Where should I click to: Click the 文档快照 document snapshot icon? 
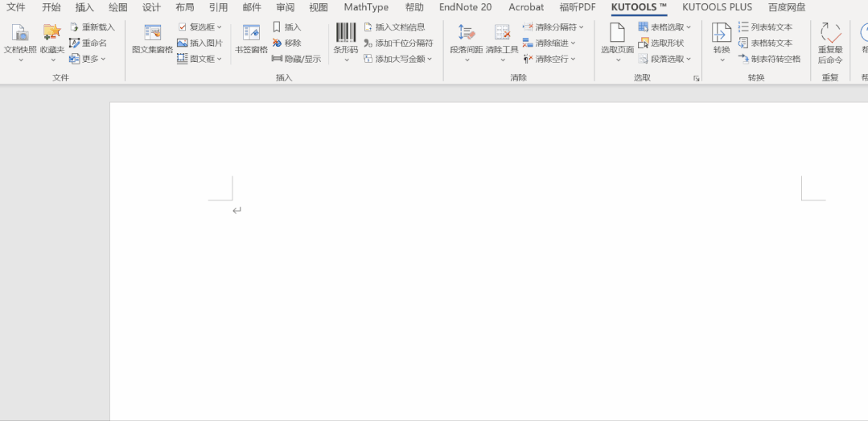20,33
